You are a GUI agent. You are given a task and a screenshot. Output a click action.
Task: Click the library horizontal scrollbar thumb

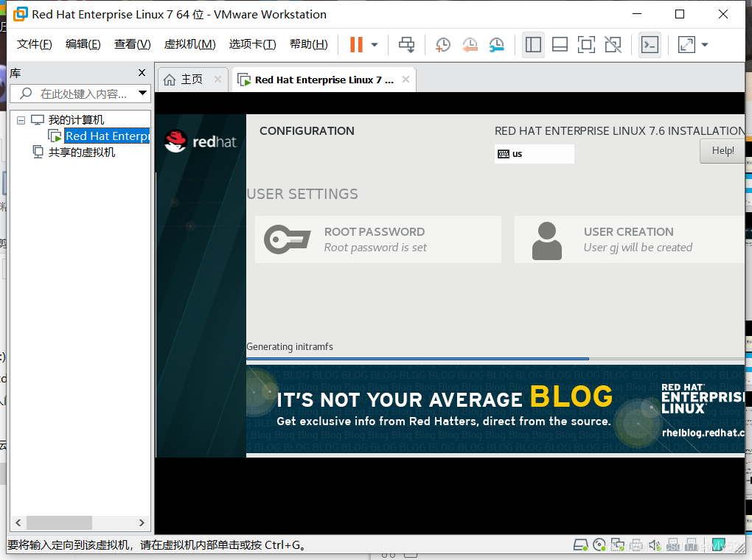(59, 522)
